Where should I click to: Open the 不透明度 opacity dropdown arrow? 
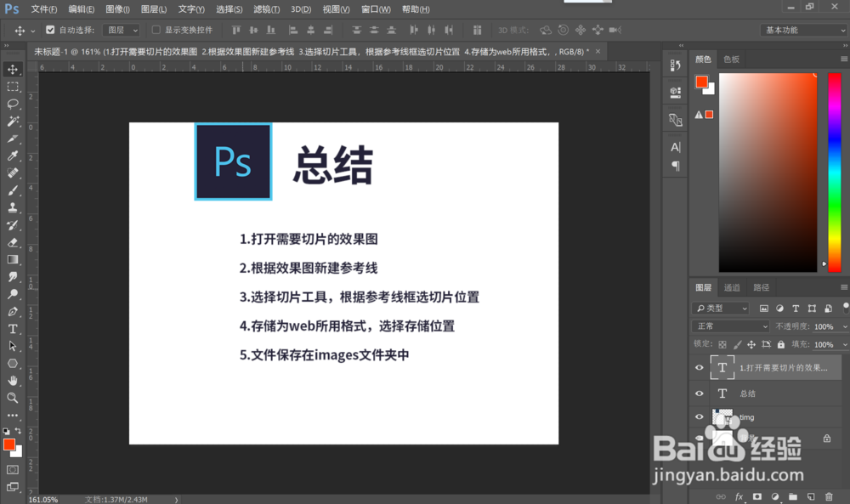(842, 326)
